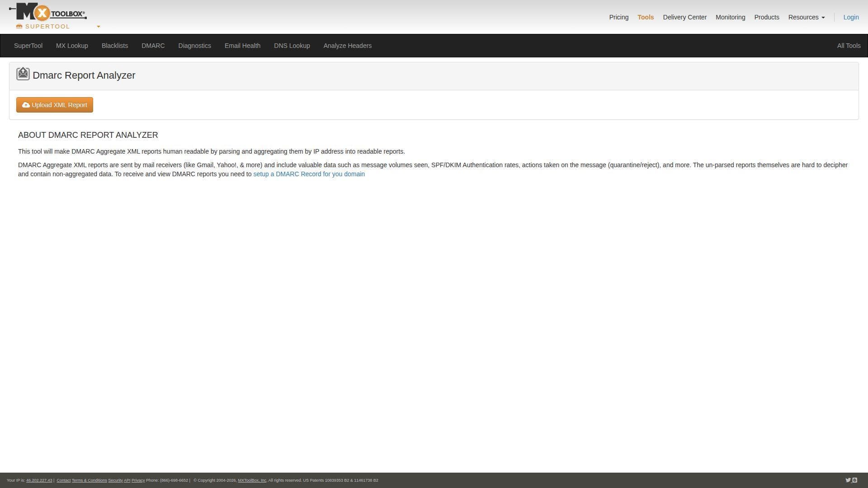868x488 pixels.
Task: Open the Diagnostics tool
Action: point(194,46)
